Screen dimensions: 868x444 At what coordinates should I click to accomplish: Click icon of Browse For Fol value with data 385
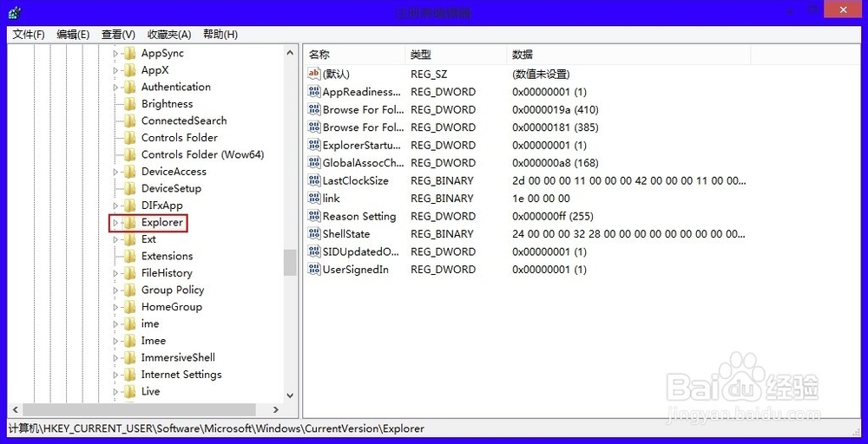pos(314,127)
